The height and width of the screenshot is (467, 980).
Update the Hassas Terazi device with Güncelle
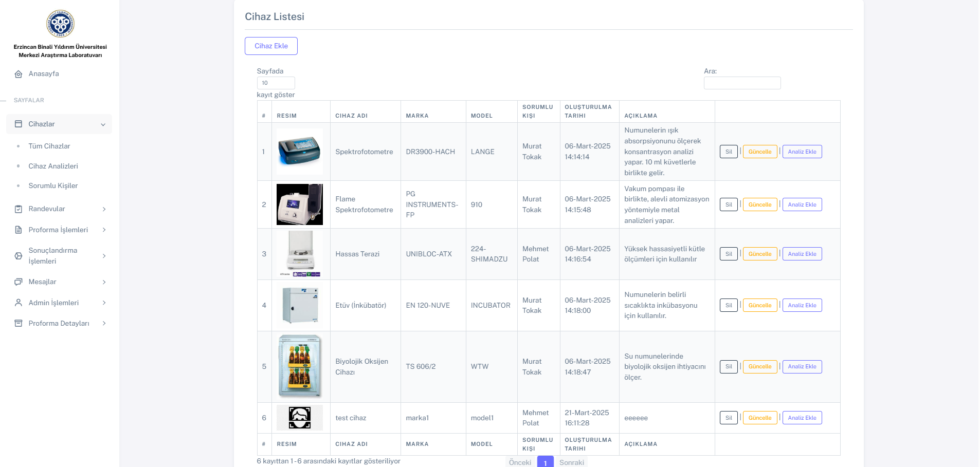pos(759,254)
